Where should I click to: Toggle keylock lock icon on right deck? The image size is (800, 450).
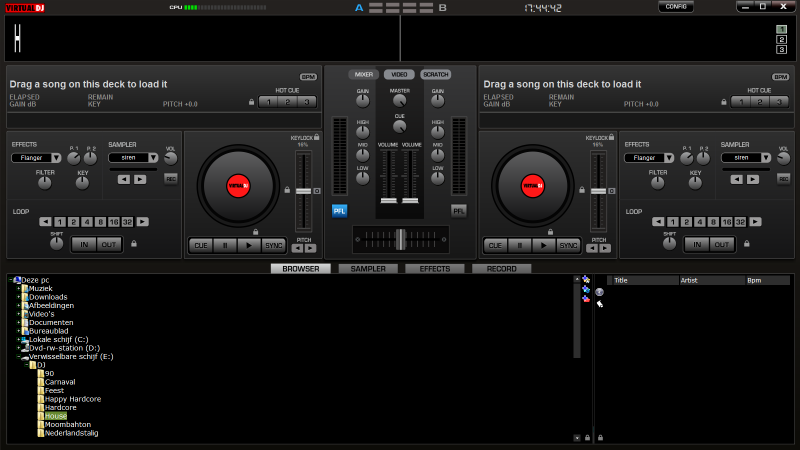point(611,137)
